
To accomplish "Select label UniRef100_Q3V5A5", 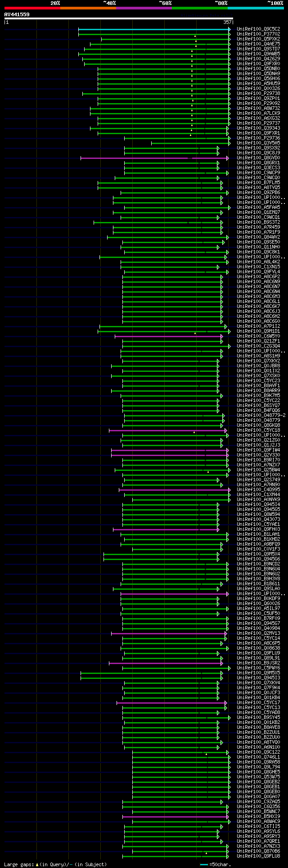I will (258, 143).
